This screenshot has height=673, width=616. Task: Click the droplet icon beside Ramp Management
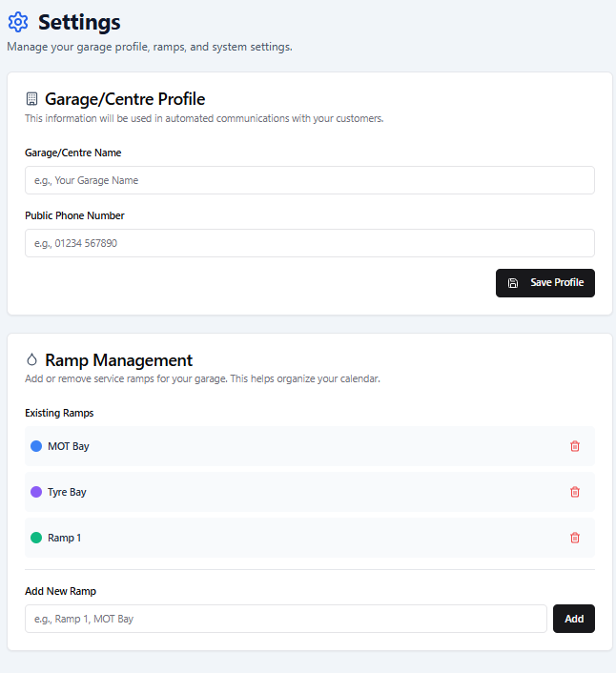pyautogui.click(x=31, y=360)
